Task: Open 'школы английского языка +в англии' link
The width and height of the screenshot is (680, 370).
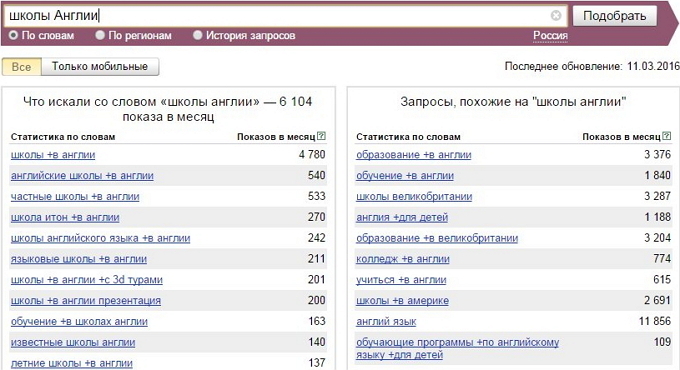Action: (x=100, y=238)
